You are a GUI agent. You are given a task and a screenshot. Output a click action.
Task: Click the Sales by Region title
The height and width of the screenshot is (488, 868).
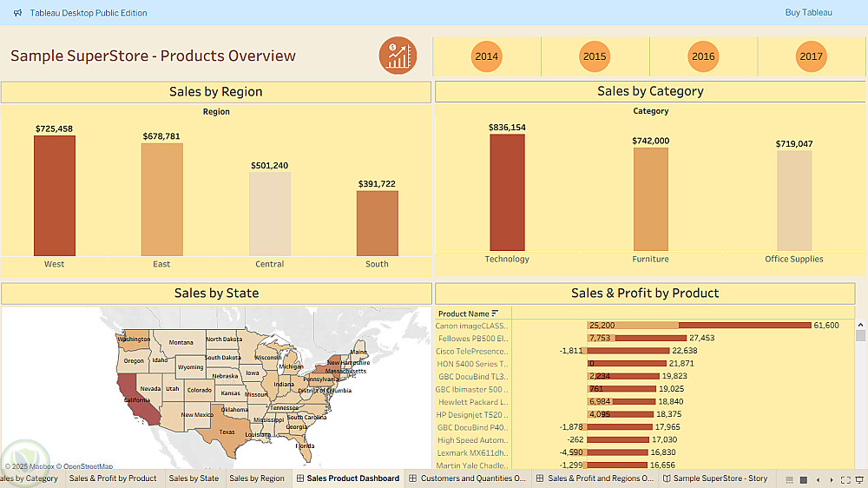(x=216, y=92)
